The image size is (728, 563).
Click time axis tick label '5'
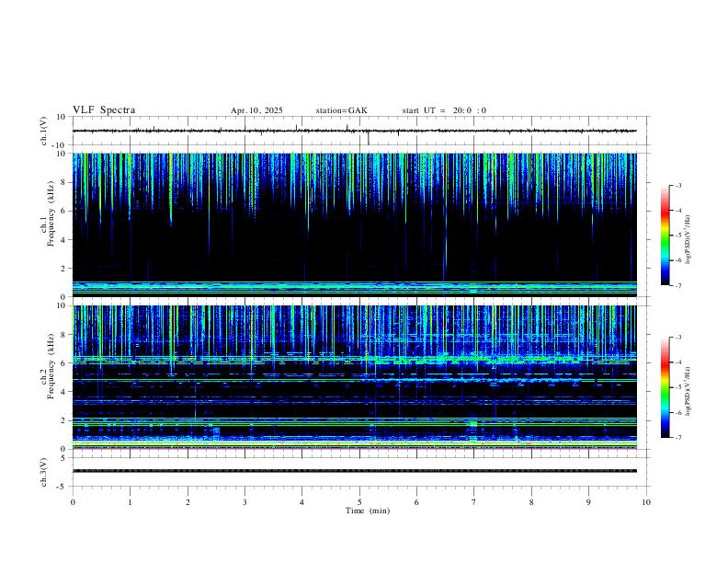click(x=359, y=502)
